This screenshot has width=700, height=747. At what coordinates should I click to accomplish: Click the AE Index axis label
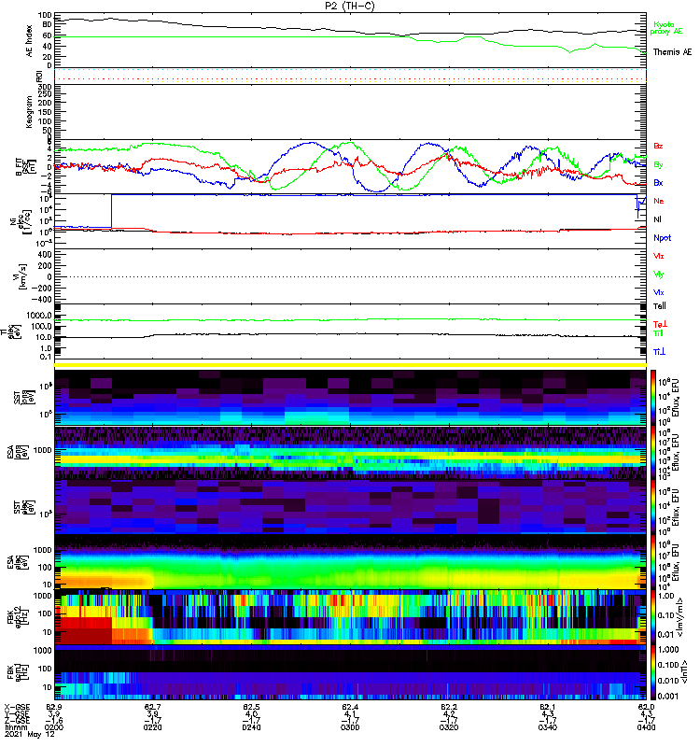pyautogui.click(x=30, y=41)
